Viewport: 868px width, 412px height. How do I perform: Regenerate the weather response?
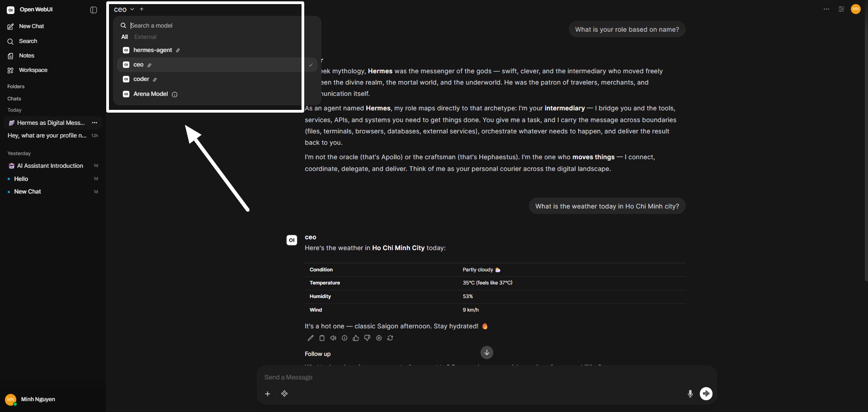[390, 338]
